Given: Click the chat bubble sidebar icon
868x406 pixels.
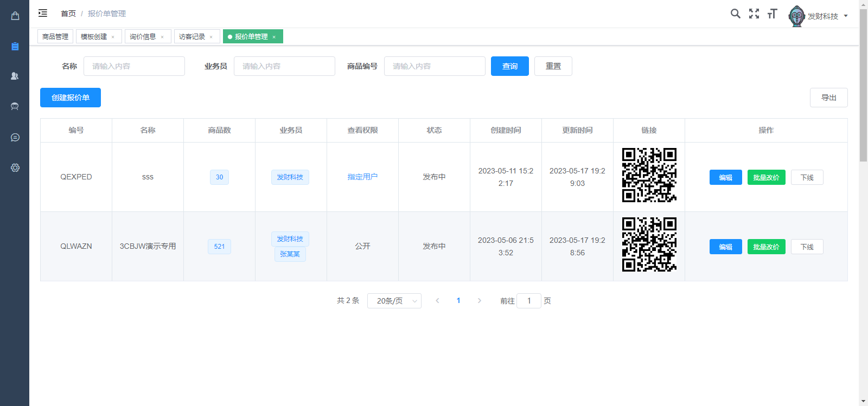Looking at the screenshot, I should tap(15, 137).
